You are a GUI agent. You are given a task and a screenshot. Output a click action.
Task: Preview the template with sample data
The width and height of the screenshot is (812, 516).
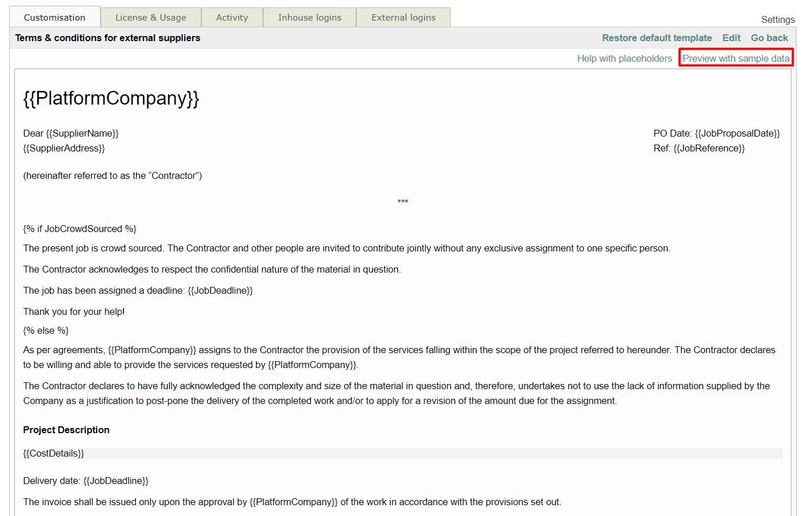point(735,58)
